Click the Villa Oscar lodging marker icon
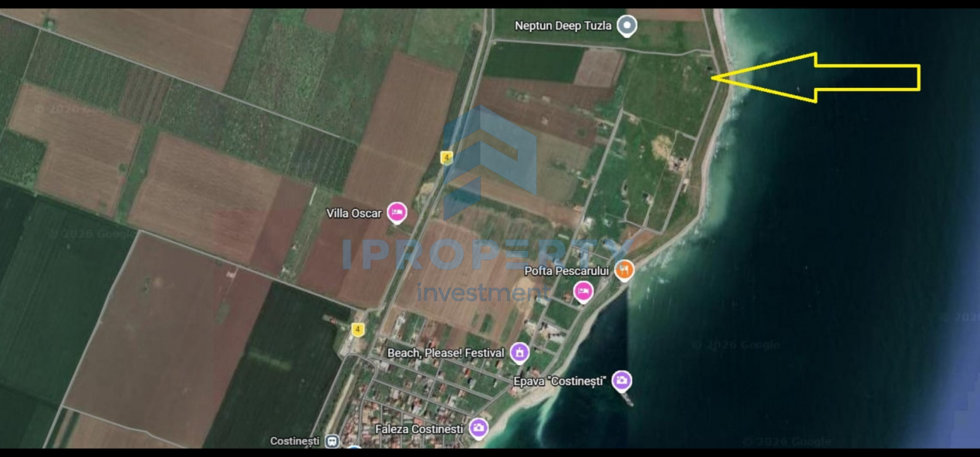980x457 pixels. click(x=396, y=212)
